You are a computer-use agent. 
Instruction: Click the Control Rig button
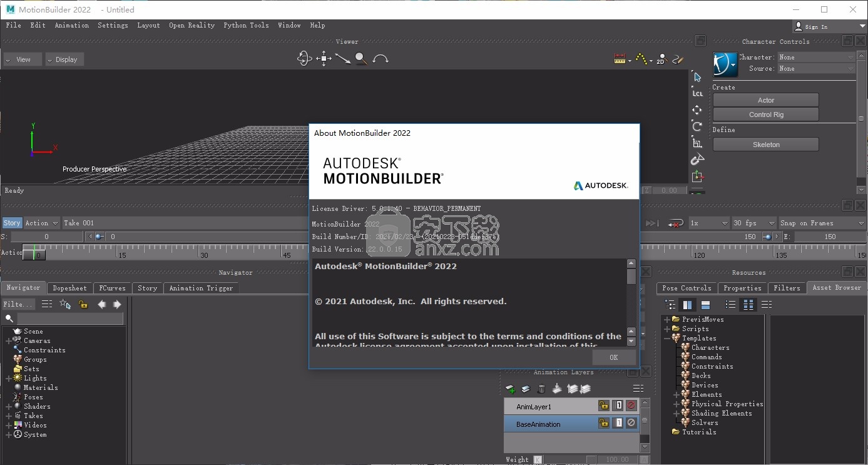click(766, 115)
